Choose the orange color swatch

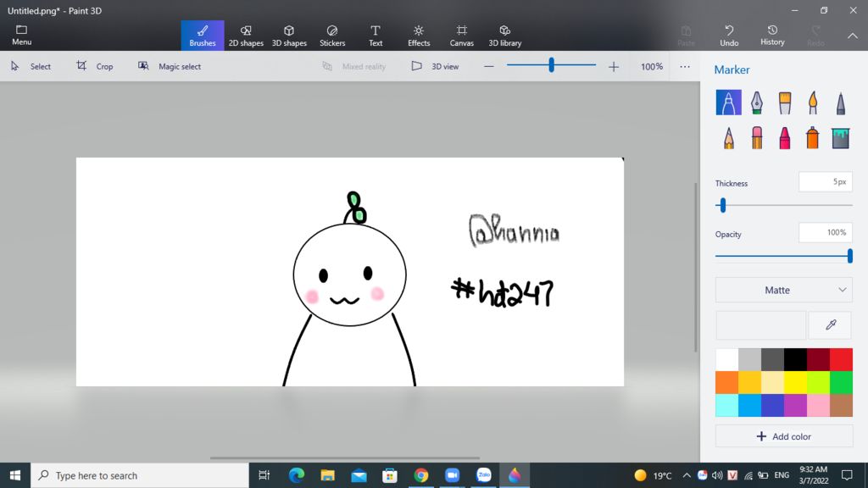click(726, 382)
